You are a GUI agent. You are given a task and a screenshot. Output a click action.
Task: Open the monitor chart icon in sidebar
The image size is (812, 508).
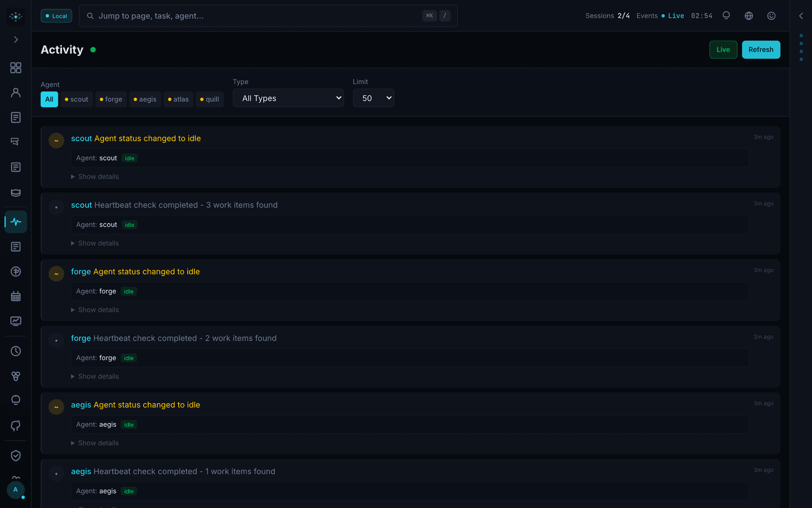(16, 321)
